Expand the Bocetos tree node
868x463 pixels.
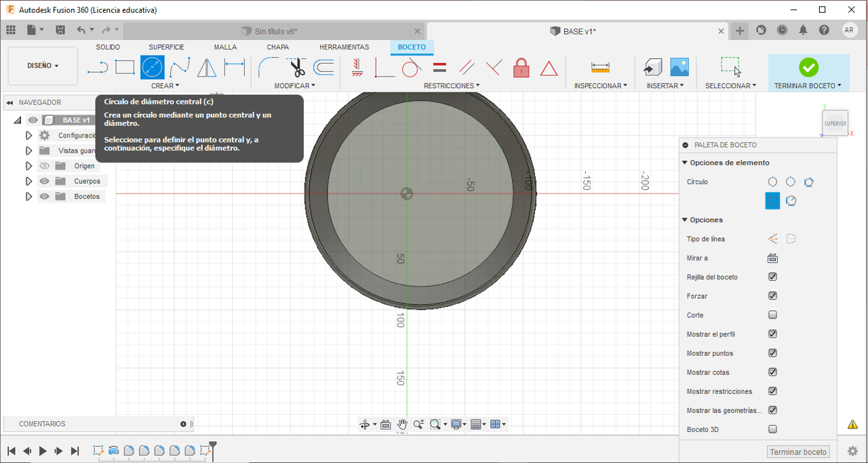pyautogui.click(x=28, y=197)
